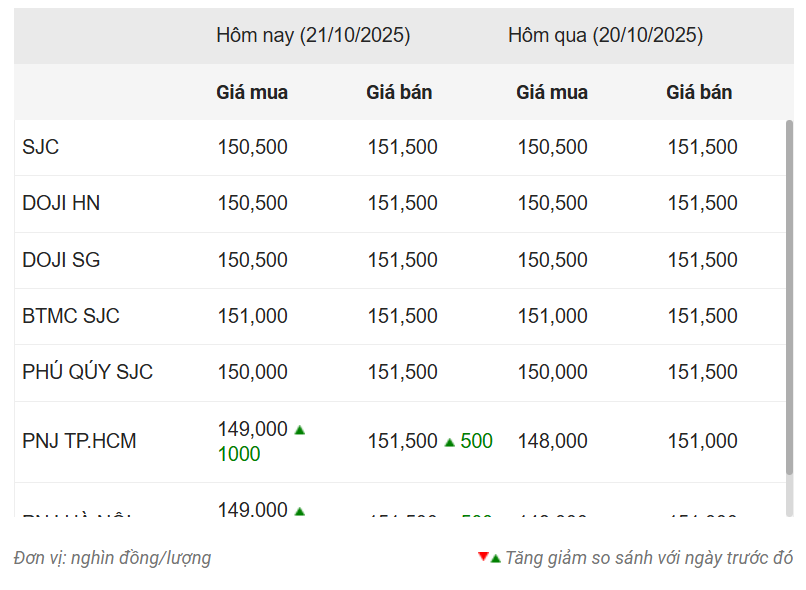Select the Hôm nay (21/10/2025) column header
This screenshot has height=590, width=806.
tap(313, 35)
